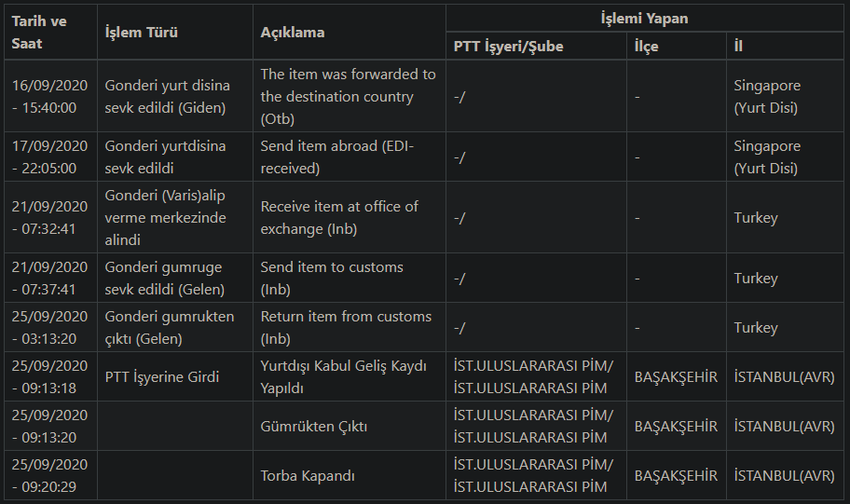
Task: Click the "Gonderi (Varis)alip verme merkezinde alindi" cell
Action: click(x=165, y=217)
